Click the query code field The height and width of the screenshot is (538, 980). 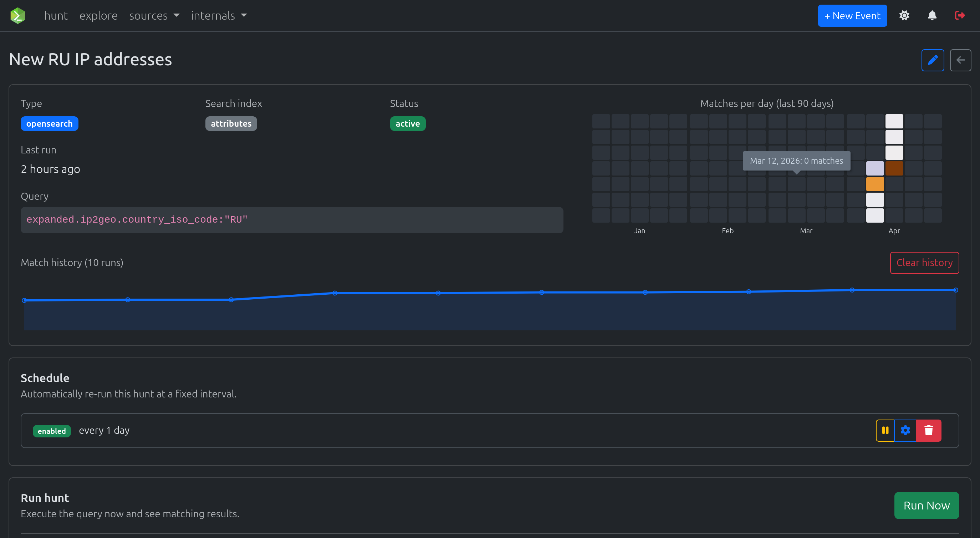292,220
